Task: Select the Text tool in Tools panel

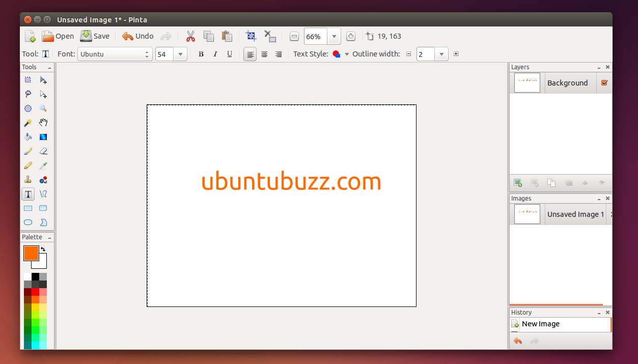Action: [x=28, y=194]
